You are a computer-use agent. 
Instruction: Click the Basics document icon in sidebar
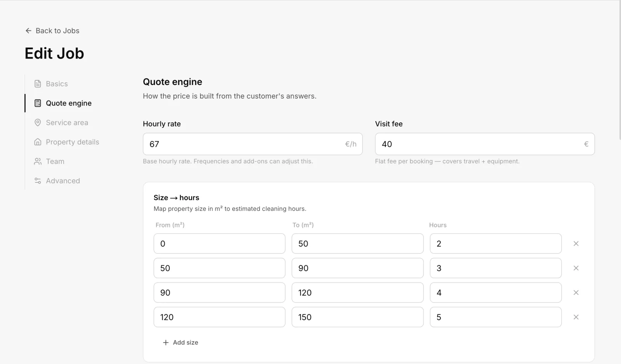click(38, 84)
